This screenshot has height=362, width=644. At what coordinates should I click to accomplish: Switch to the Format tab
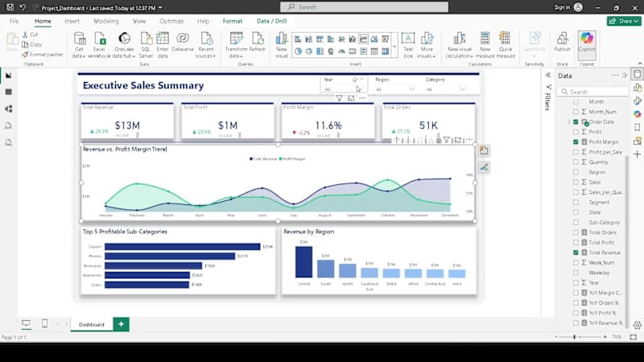[x=233, y=21]
